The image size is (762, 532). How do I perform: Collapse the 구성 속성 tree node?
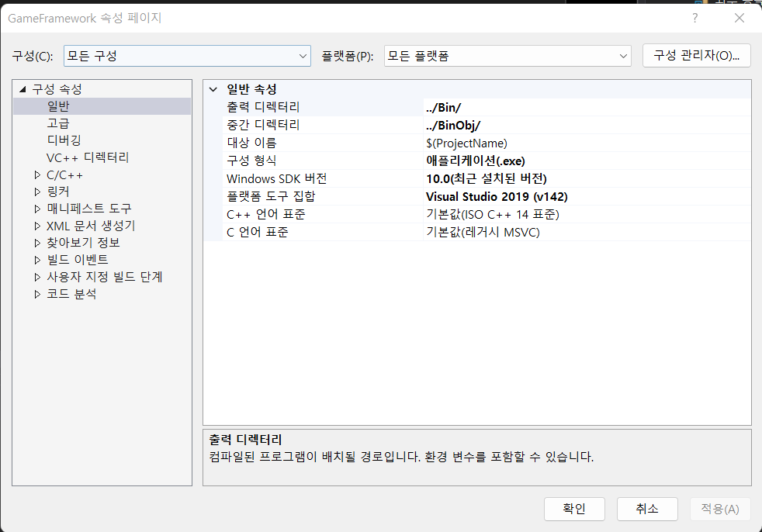[x=23, y=89]
